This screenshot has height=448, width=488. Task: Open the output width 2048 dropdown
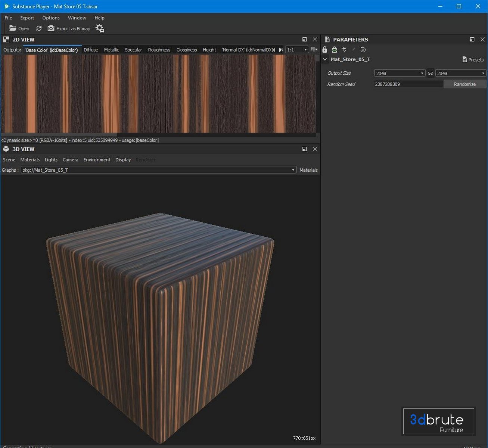(400, 73)
